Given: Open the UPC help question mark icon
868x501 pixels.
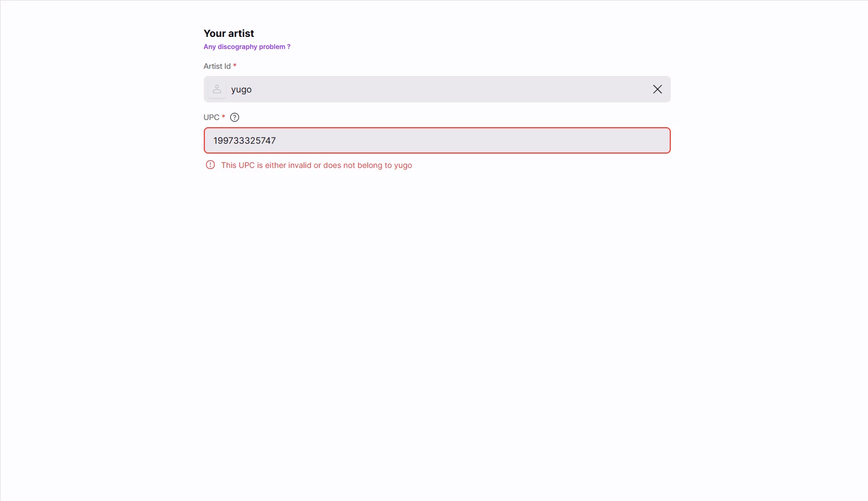Looking at the screenshot, I should coord(235,117).
